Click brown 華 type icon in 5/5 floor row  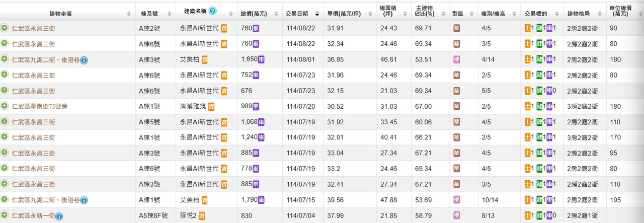point(457,91)
